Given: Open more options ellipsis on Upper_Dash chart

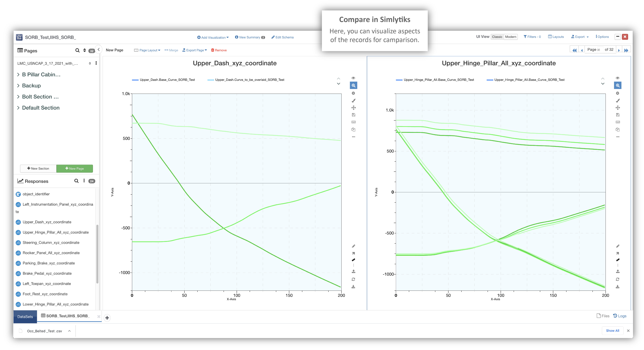Looking at the screenshot, I should (353, 137).
